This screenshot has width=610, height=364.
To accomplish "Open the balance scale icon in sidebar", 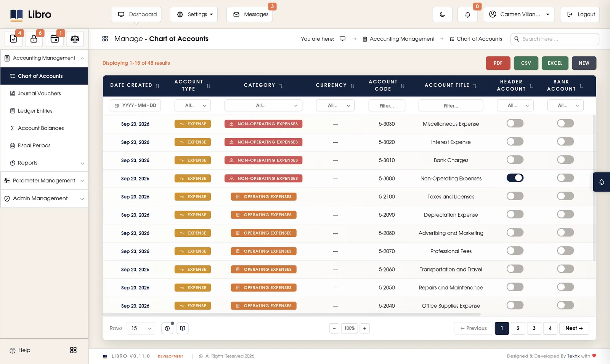I will click(75, 39).
